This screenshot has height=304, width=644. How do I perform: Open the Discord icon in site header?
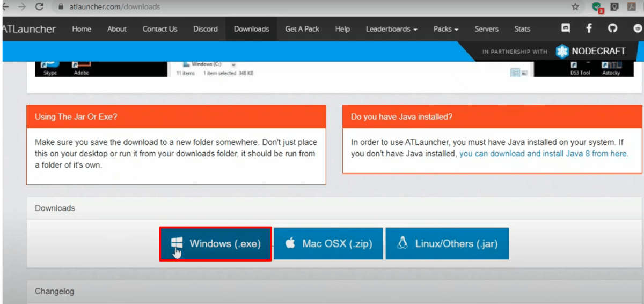[x=566, y=29]
